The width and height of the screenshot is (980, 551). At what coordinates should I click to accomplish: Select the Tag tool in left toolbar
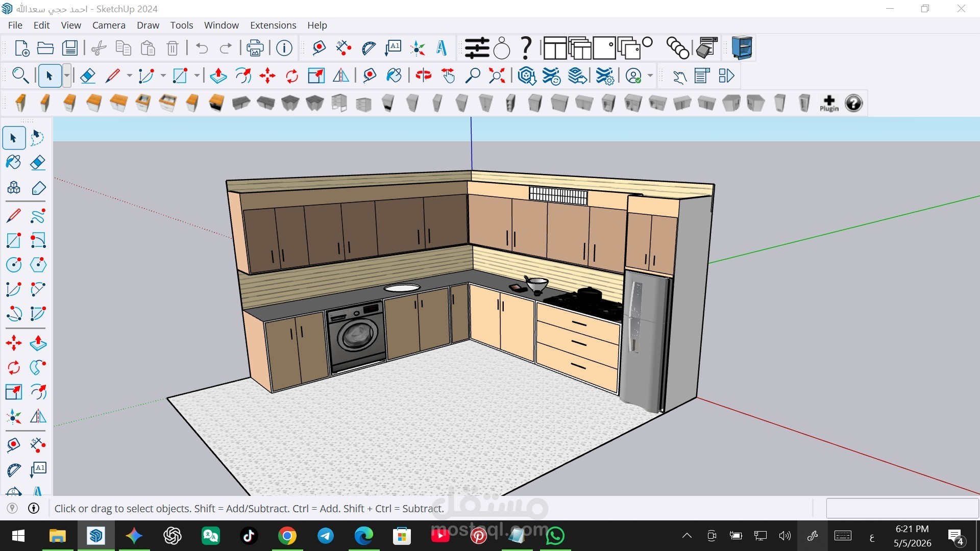click(38, 188)
